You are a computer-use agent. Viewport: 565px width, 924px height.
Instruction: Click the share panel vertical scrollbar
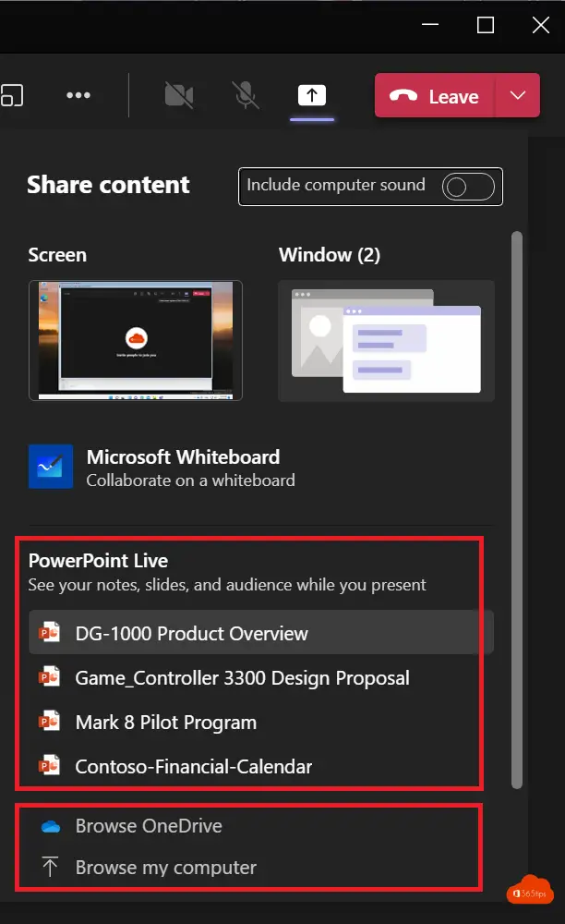[517, 510]
